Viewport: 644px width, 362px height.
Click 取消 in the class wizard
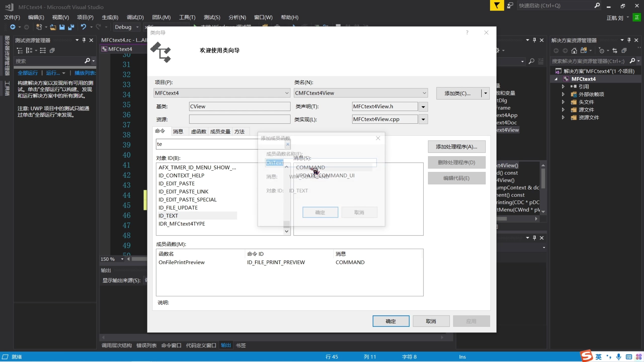(431, 321)
